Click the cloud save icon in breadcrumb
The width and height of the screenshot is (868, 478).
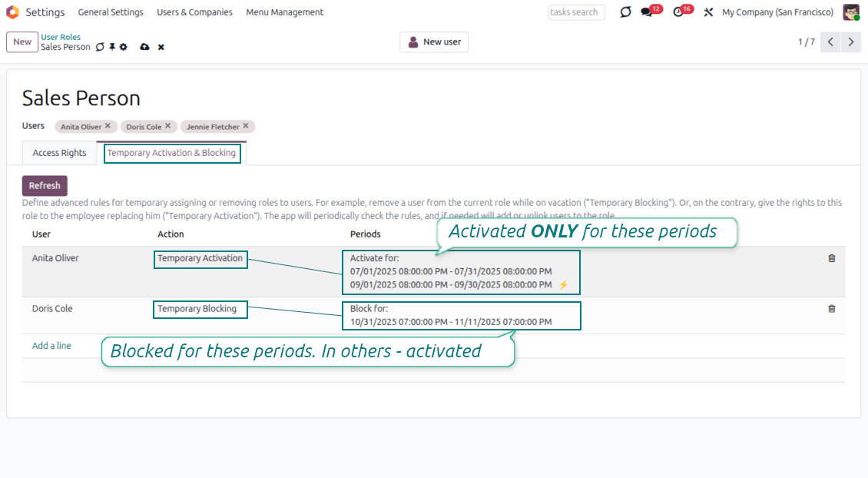click(144, 48)
